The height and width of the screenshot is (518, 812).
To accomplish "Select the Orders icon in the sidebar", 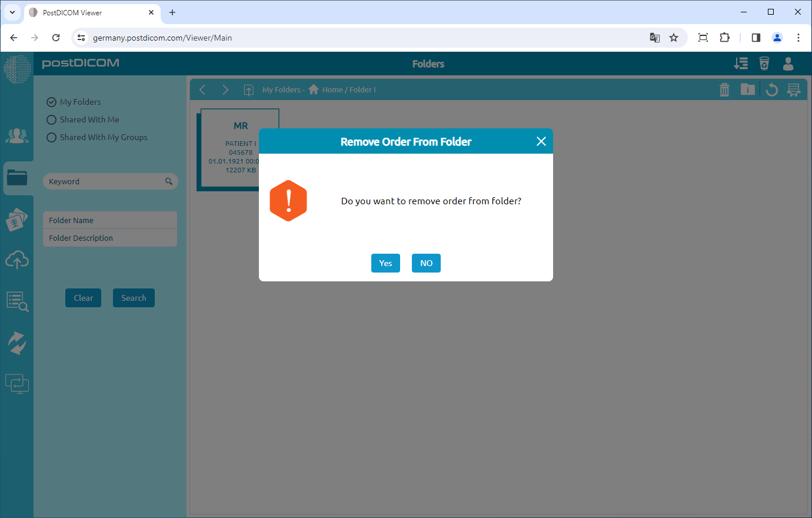I will [18, 219].
